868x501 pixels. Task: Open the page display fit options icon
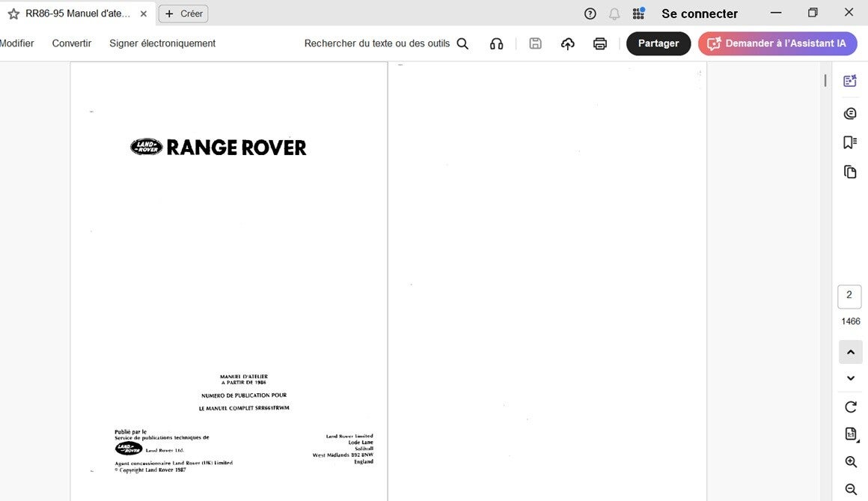[851, 434]
